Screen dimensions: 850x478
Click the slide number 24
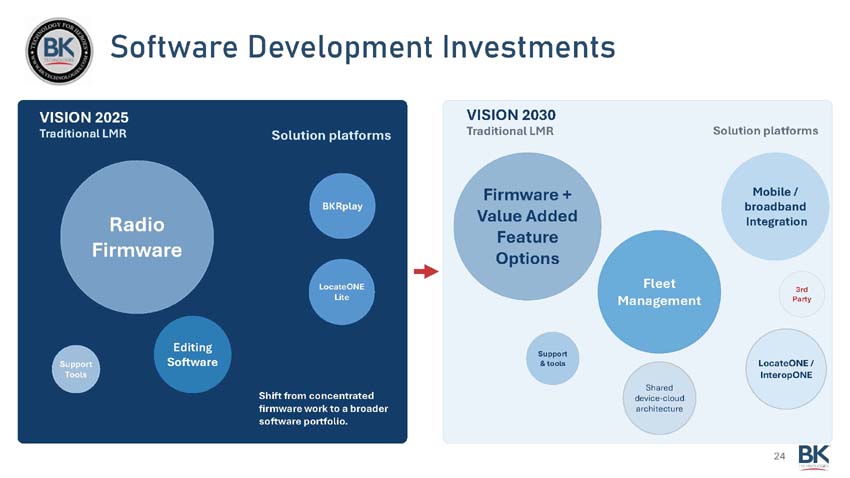pos(780,457)
